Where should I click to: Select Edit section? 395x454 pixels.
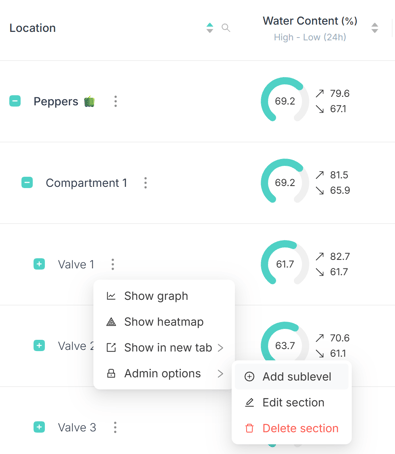292,403
